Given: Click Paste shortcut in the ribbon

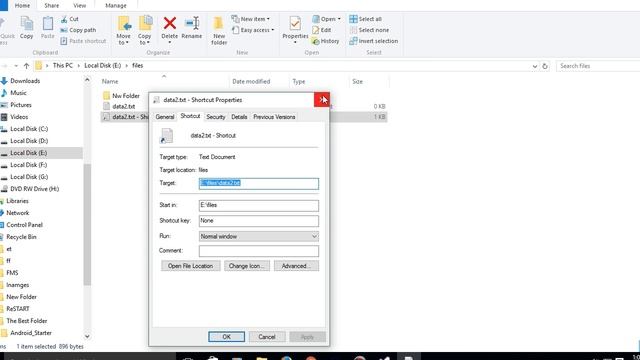Looking at the screenshot, I should tap(83, 41).
